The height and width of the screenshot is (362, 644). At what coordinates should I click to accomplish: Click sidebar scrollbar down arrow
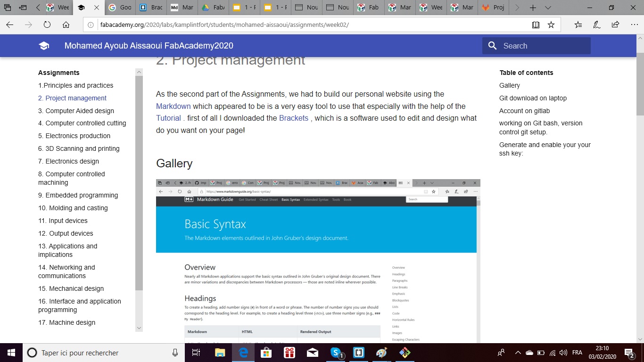139,328
